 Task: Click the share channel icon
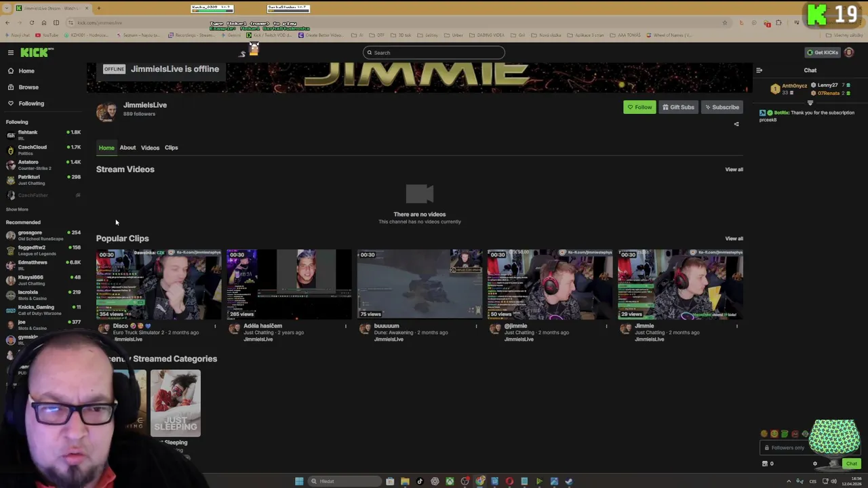tap(736, 124)
